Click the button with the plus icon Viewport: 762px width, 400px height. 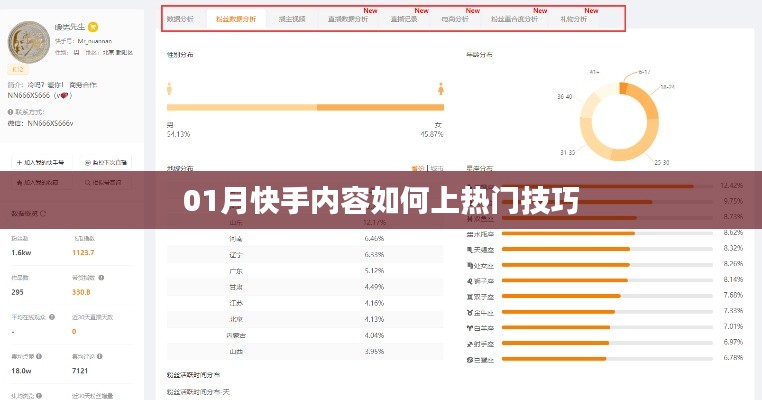pyautogui.click(x=41, y=162)
